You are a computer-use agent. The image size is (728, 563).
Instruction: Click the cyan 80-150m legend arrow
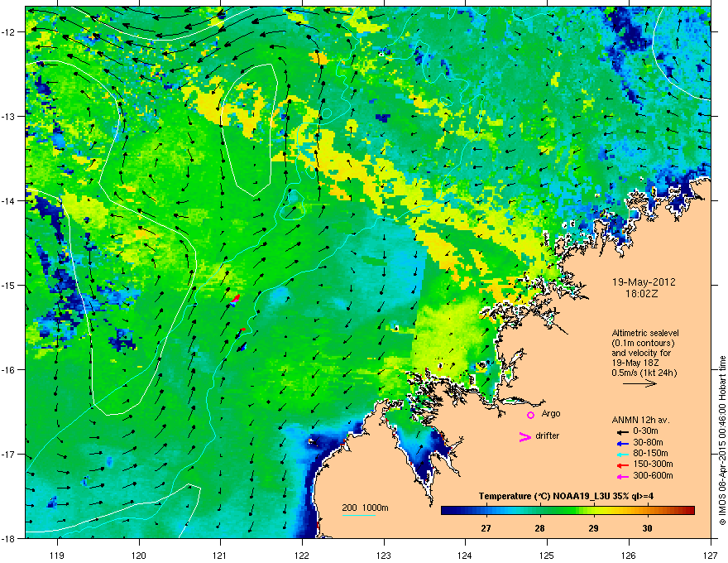click(622, 454)
